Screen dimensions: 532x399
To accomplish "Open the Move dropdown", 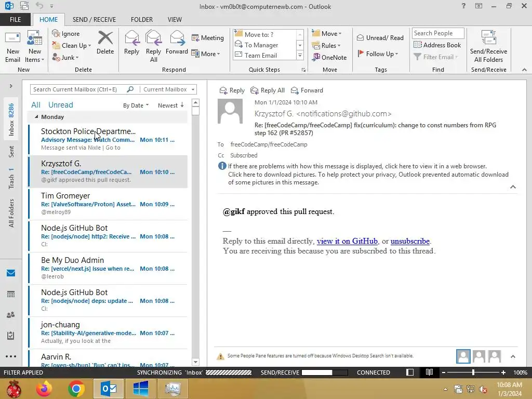I will pyautogui.click(x=326, y=34).
